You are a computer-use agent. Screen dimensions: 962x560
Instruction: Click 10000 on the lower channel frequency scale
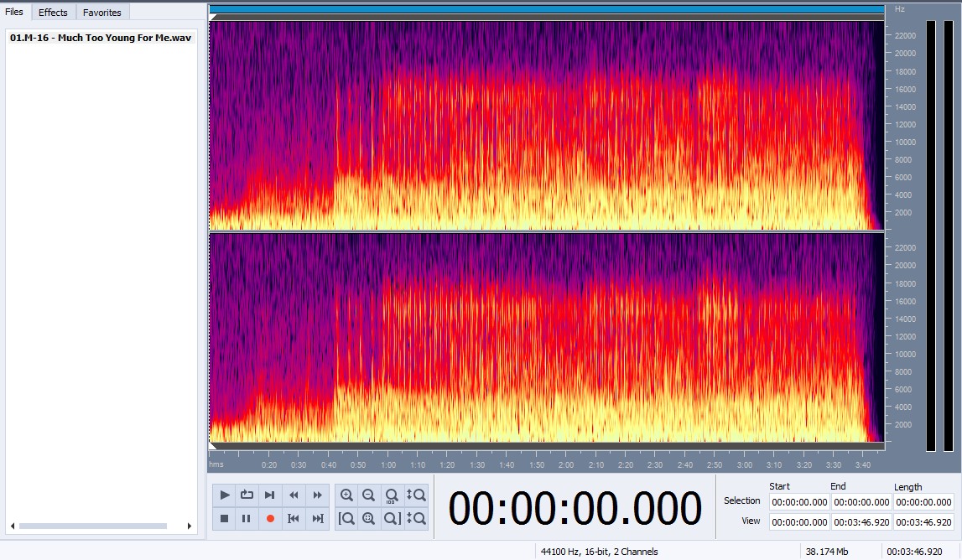[x=905, y=355]
